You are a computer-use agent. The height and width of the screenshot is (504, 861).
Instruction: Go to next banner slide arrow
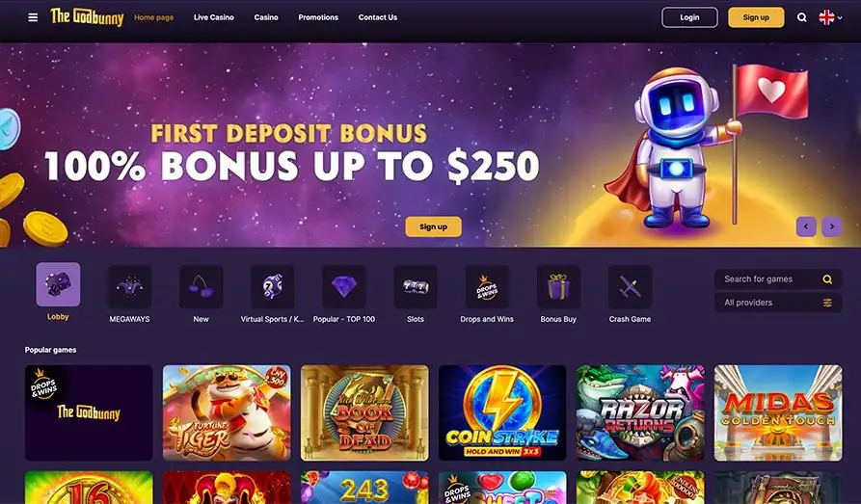click(832, 226)
